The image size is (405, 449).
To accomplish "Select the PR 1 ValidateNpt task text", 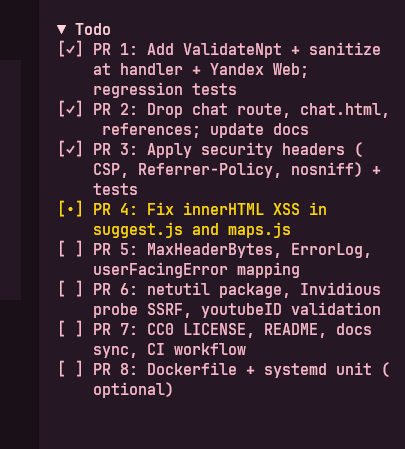I will coord(237,70).
